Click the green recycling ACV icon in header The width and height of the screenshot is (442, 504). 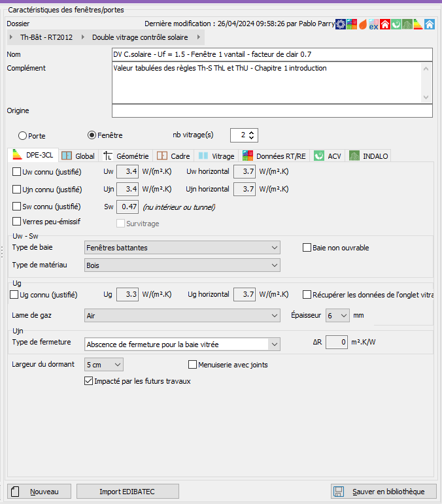click(x=396, y=24)
